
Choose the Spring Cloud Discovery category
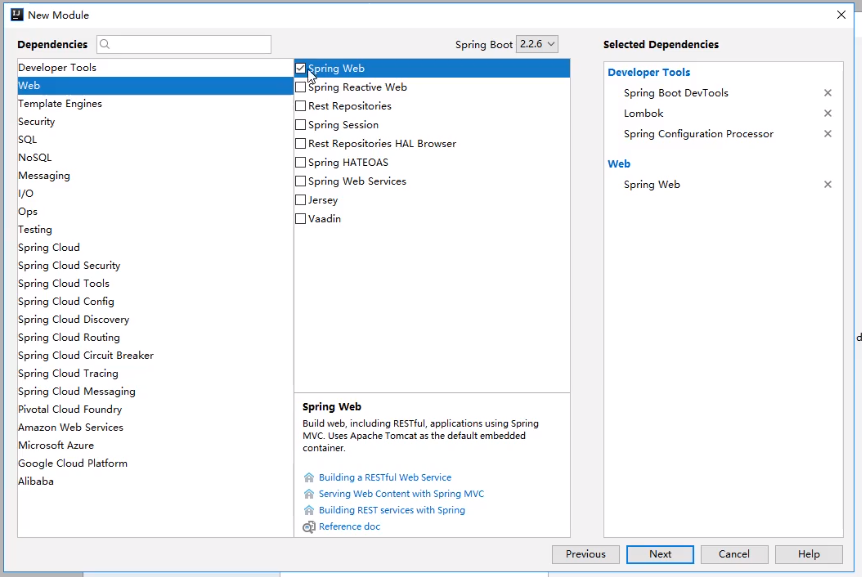pyautogui.click(x=73, y=320)
